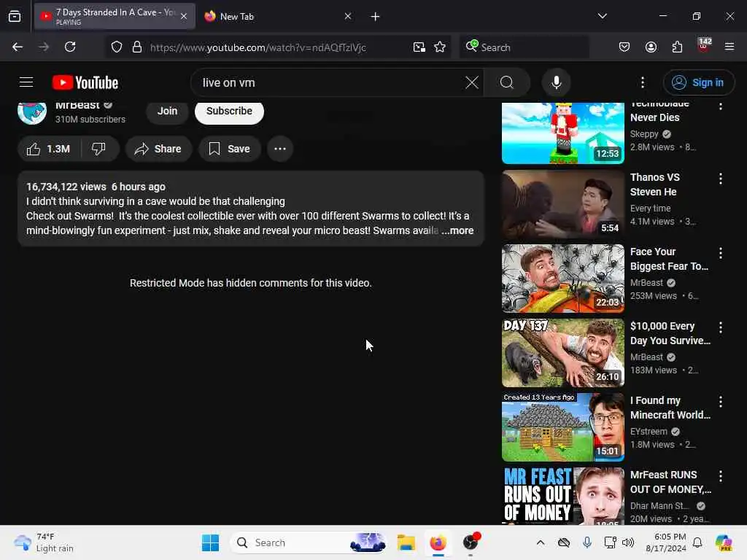Clear the YouTube search text
Screen dimensions: 747x560
pos(472,82)
